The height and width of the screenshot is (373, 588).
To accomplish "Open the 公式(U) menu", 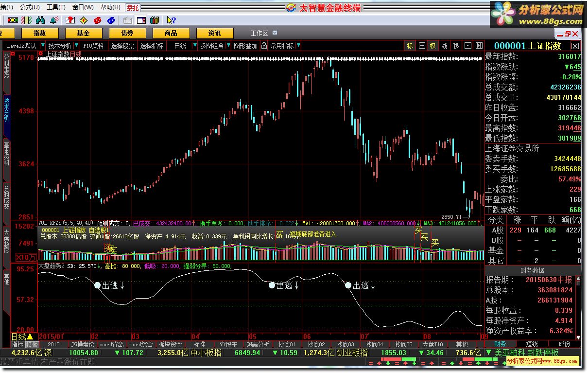I will point(30,7).
